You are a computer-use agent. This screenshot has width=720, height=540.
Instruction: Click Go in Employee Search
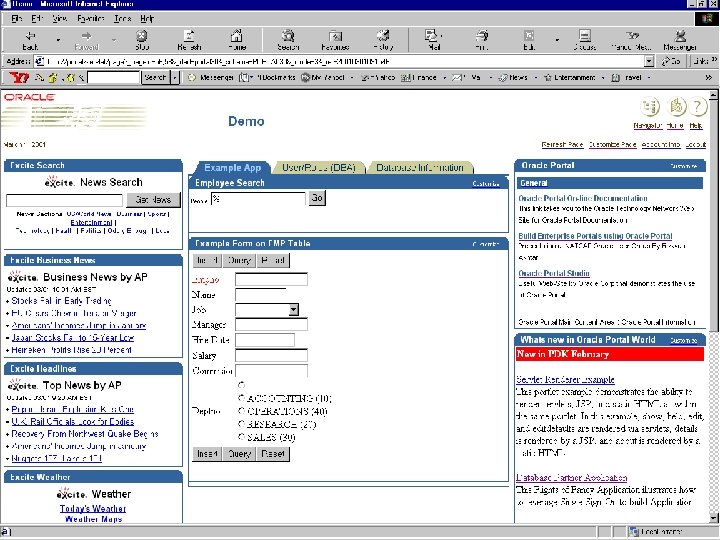pyautogui.click(x=317, y=198)
